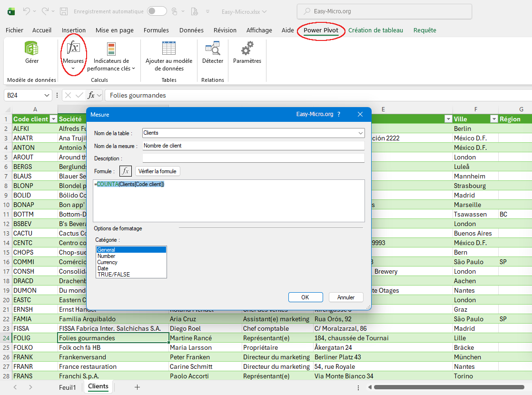Click the Save icon in title bar
The width and height of the screenshot is (532, 395).
(64, 11)
